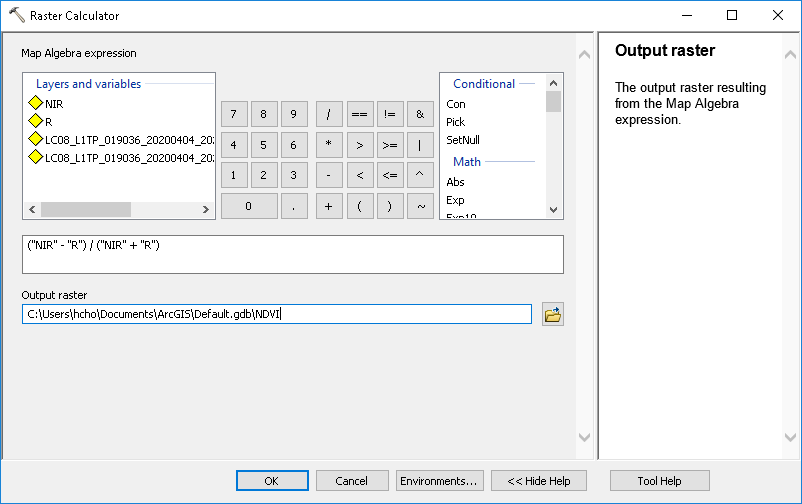Click the Output raster path field
This screenshot has height=504, width=802.
click(x=277, y=314)
